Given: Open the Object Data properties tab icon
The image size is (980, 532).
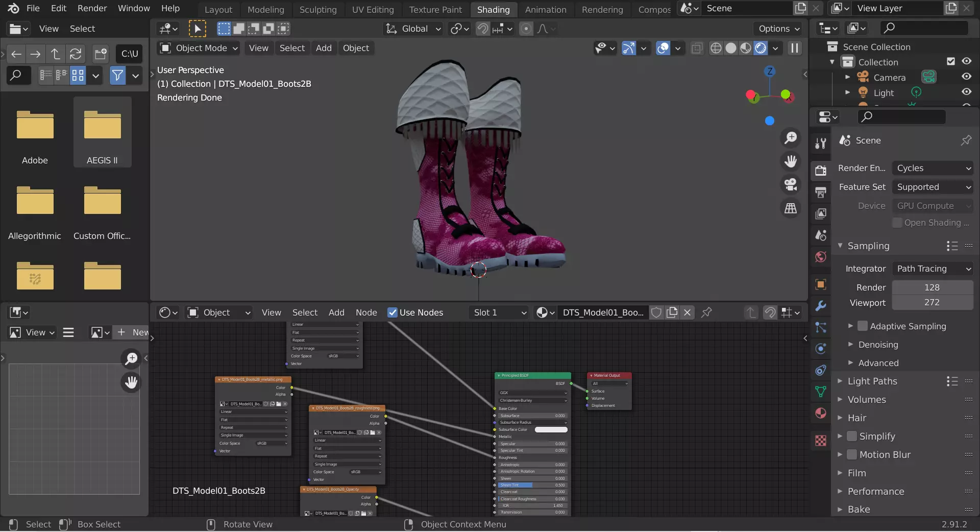Looking at the screenshot, I should pos(821,392).
